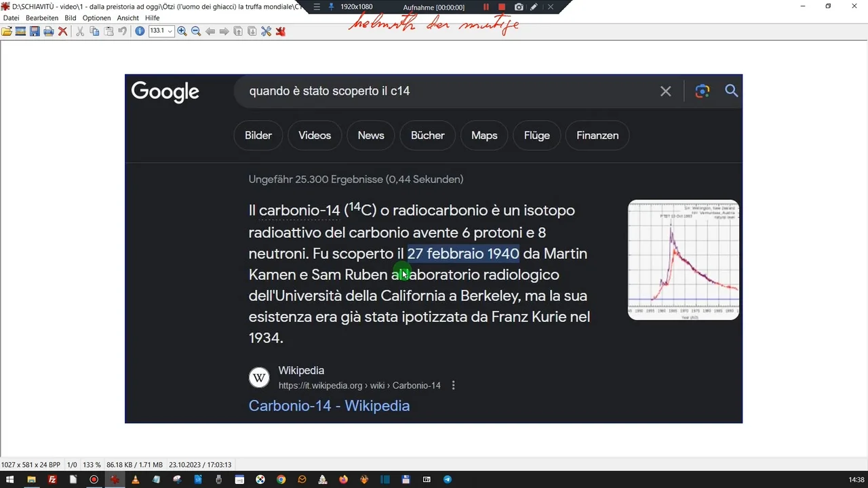Click blue magnifier search icon

click(x=731, y=91)
